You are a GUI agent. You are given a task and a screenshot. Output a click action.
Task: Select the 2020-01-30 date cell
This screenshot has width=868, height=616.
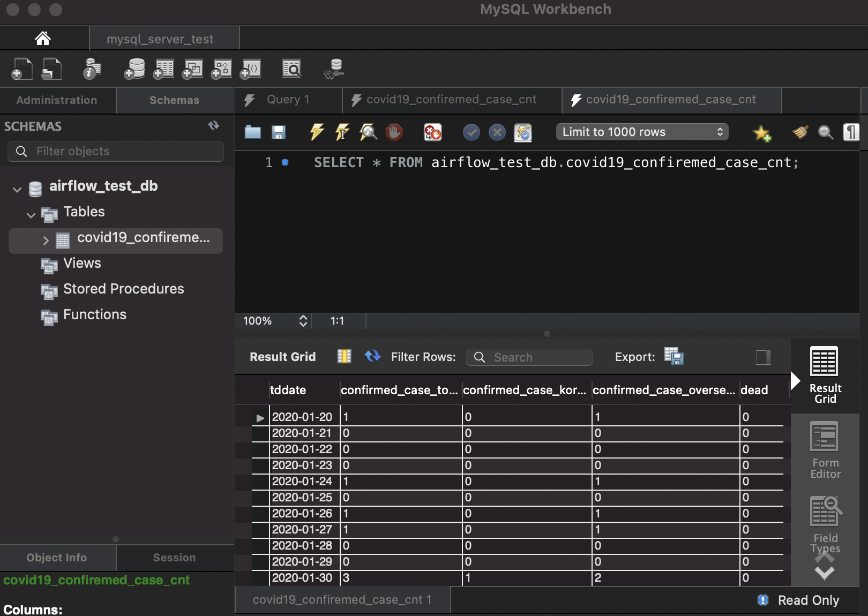(303, 578)
